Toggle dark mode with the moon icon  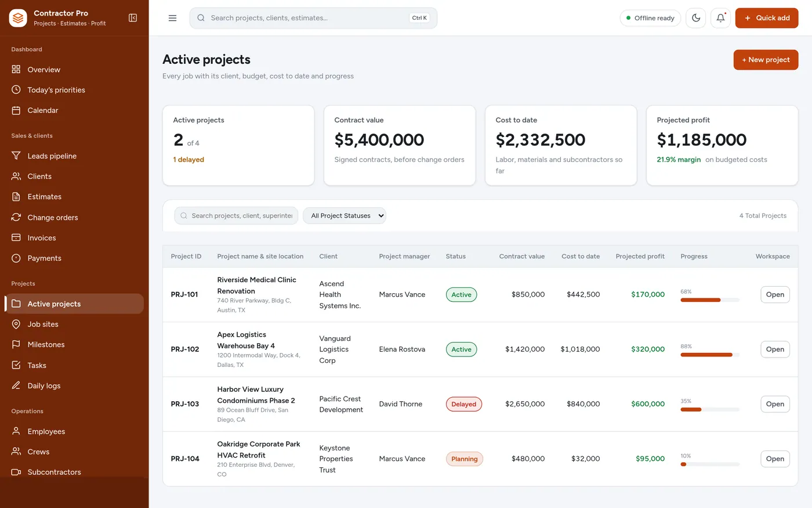[696, 18]
